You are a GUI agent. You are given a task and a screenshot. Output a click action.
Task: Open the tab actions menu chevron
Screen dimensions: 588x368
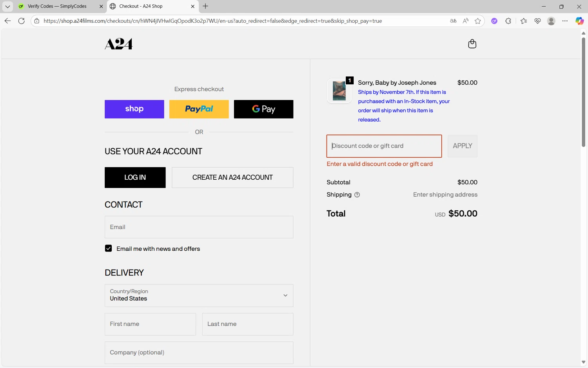tap(7, 6)
